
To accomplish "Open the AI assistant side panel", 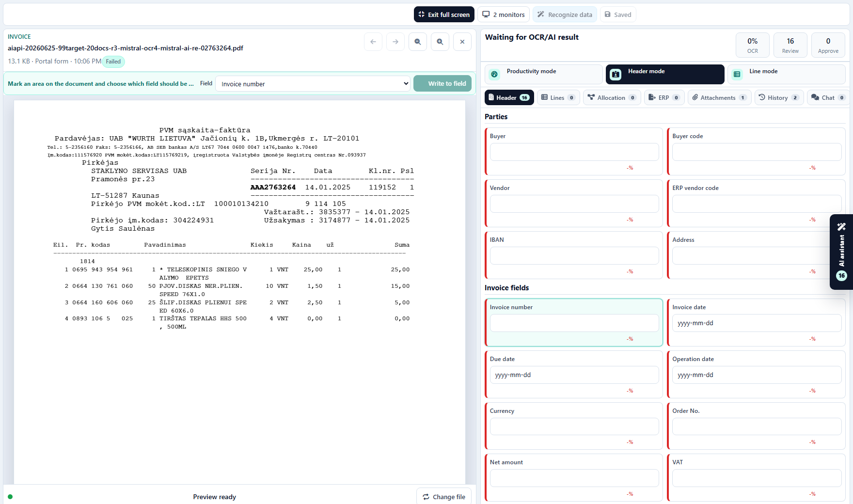I will click(841, 252).
